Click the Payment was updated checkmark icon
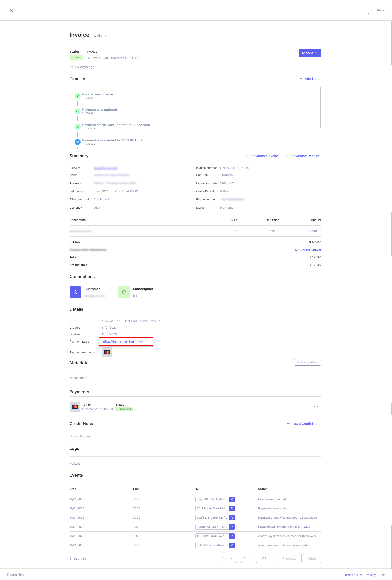Viewport: 392px width, 580px height. (x=78, y=111)
